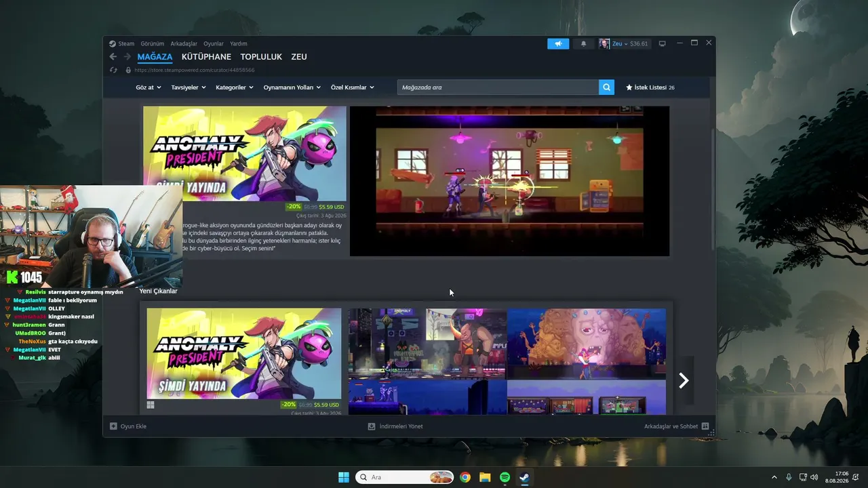Click the store page vertical scrollbar
This screenshot has height=488, width=868.
(x=712, y=190)
